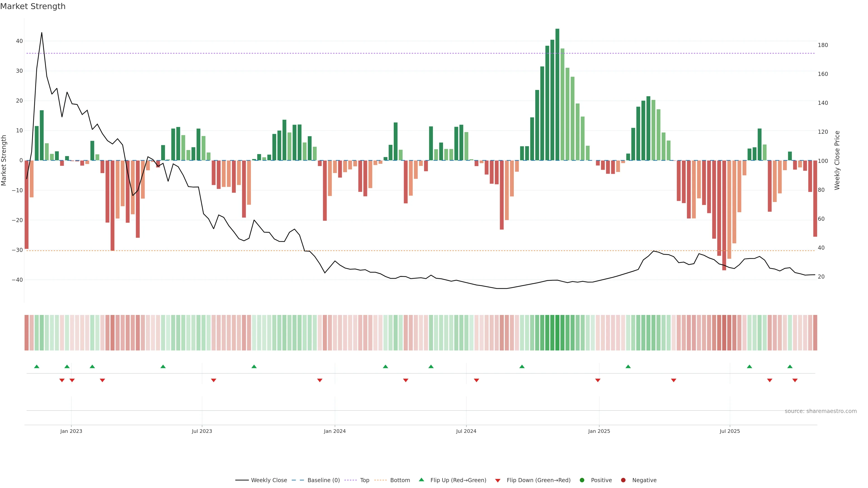Click the Jan 2024 x-axis label
The width and height of the screenshot is (868, 488).
[335, 431]
